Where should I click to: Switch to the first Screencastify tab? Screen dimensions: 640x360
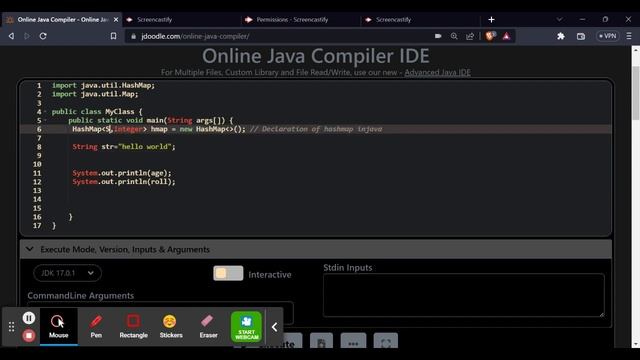pos(182,20)
